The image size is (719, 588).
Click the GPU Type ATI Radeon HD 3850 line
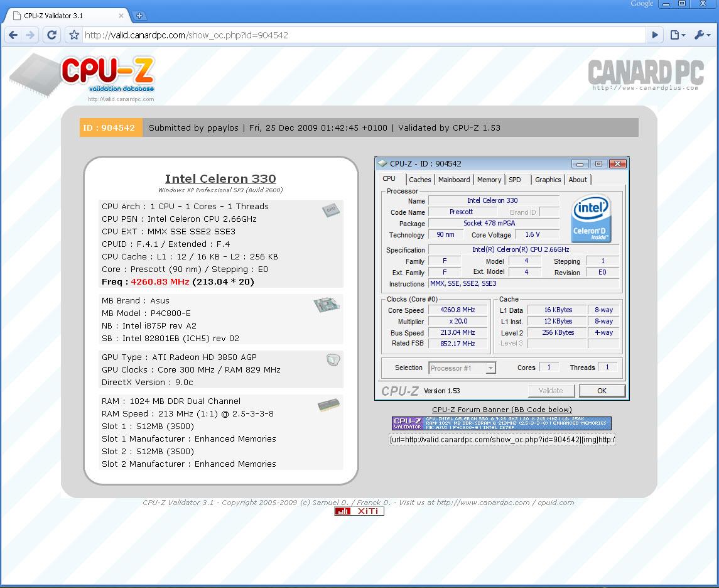[x=180, y=357]
